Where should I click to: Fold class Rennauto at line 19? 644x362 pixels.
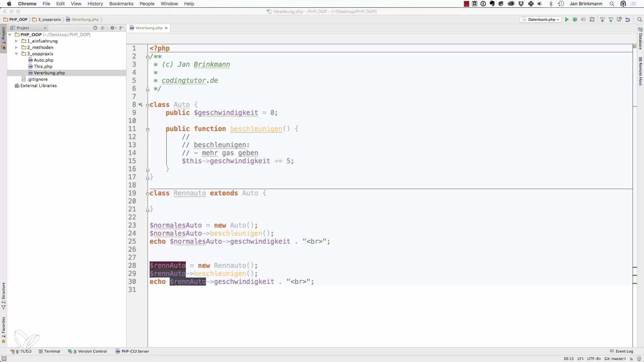pos(148,194)
